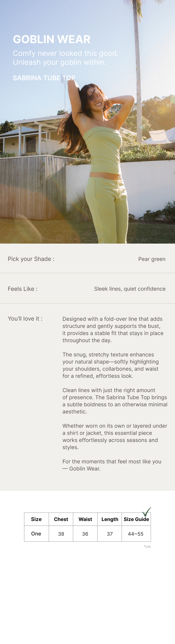
Task: Click the green checkmark above Size Guide
Action: (147, 512)
